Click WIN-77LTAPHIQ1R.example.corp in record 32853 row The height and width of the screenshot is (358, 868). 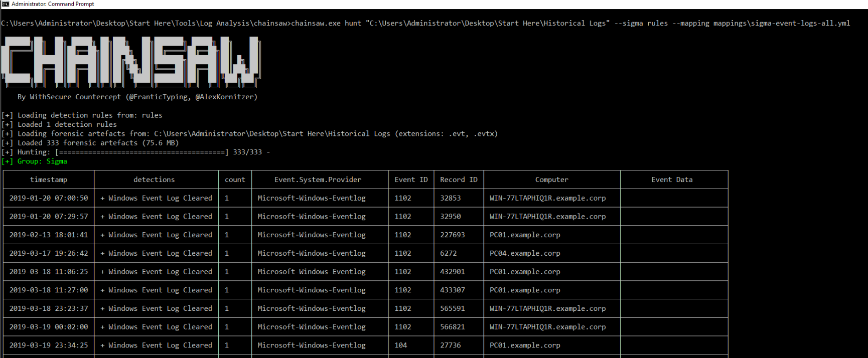[x=548, y=198]
